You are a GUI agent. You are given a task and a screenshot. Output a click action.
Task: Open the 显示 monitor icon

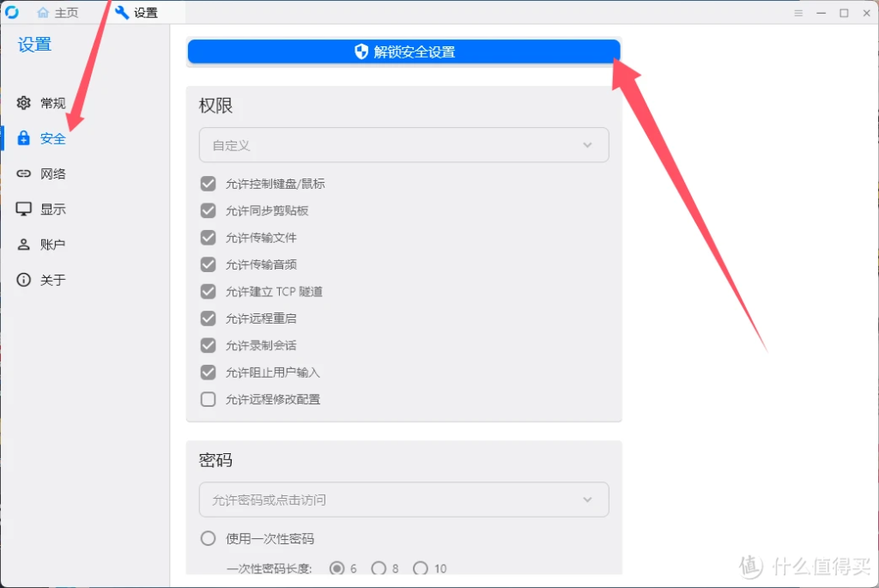tap(23, 209)
